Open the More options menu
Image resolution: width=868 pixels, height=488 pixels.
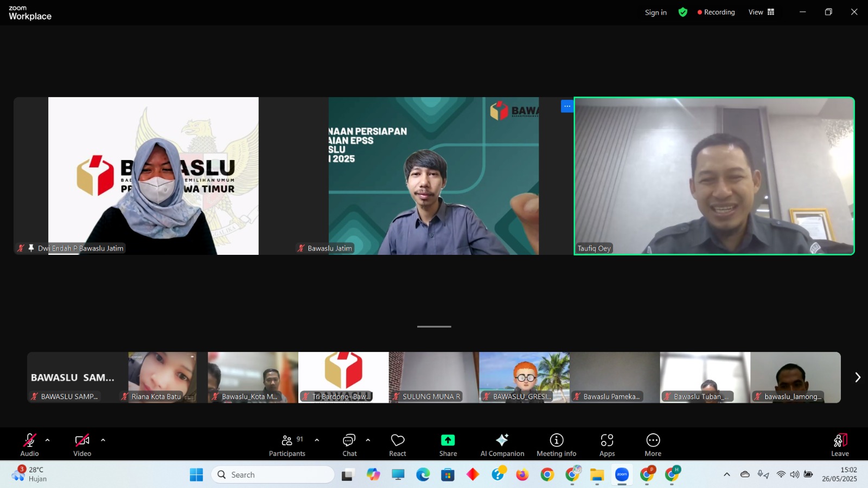click(653, 445)
